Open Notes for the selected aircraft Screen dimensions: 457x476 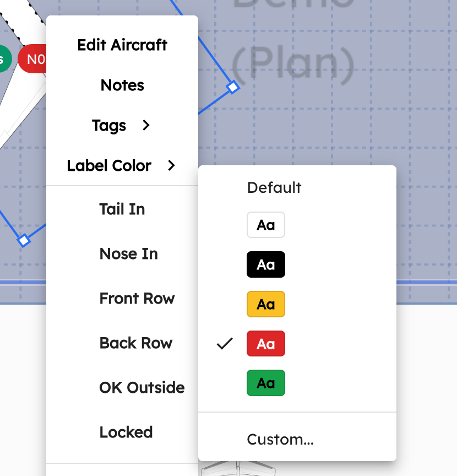pyautogui.click(x=122, y=85)
